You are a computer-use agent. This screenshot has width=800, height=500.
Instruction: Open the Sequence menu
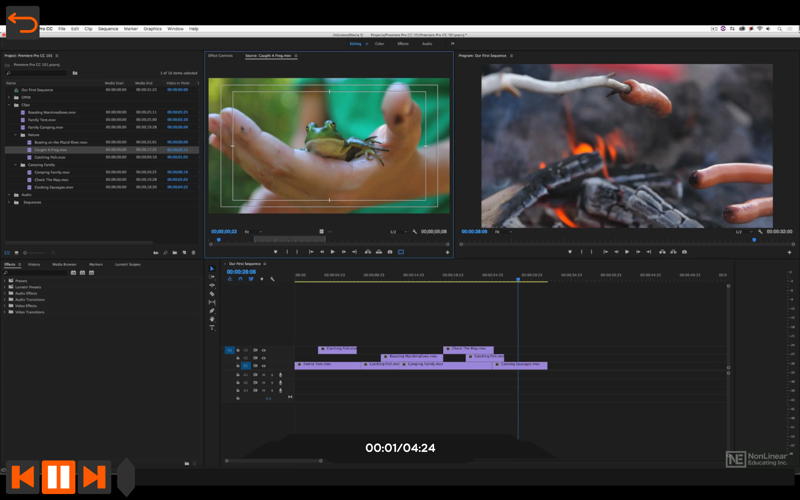coord(108,29)
